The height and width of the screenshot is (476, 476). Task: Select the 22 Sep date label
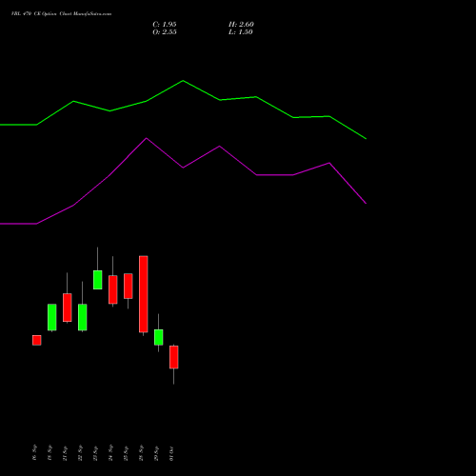pos(80,453)
